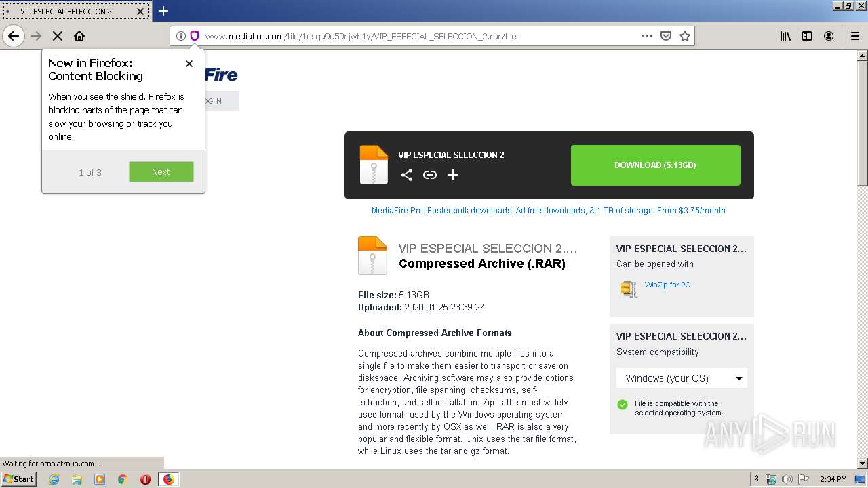This screenshot has height=488, width=868.
Task: Click the system clock 2:34 PM
Action: point(833,479)
